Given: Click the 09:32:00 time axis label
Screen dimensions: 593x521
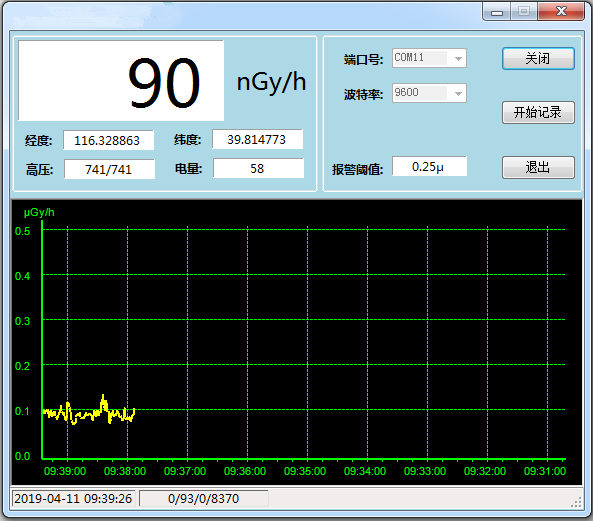Looking at the screenshot, I should click(485, 471).
